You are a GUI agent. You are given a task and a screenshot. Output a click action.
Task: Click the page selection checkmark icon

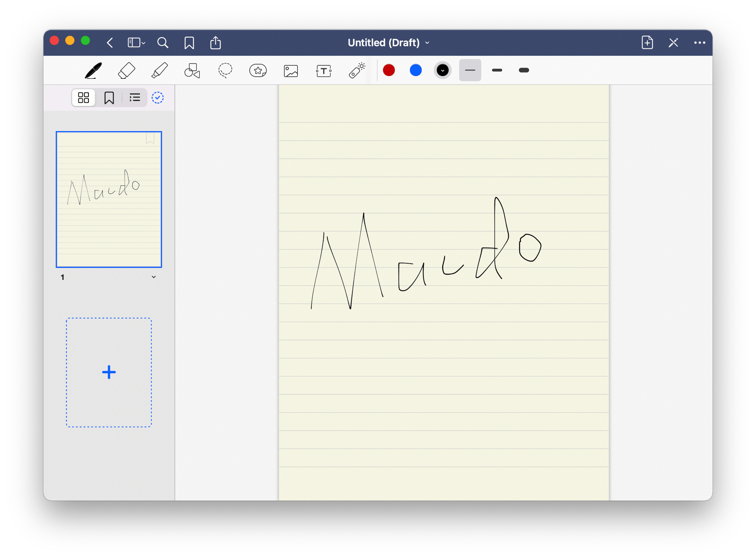pyautogui.click(x=158, y=98)
